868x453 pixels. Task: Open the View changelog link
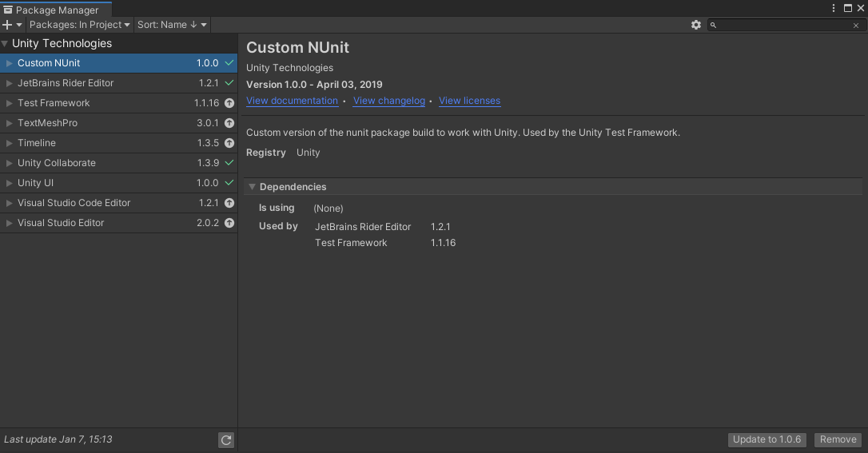(x=388, y=101)
